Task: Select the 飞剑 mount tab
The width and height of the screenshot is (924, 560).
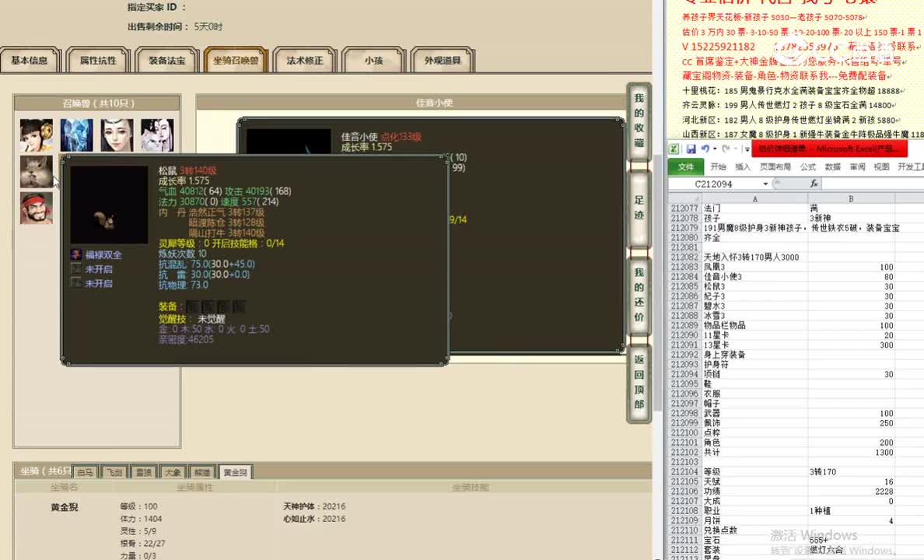Action: [114, 472]
